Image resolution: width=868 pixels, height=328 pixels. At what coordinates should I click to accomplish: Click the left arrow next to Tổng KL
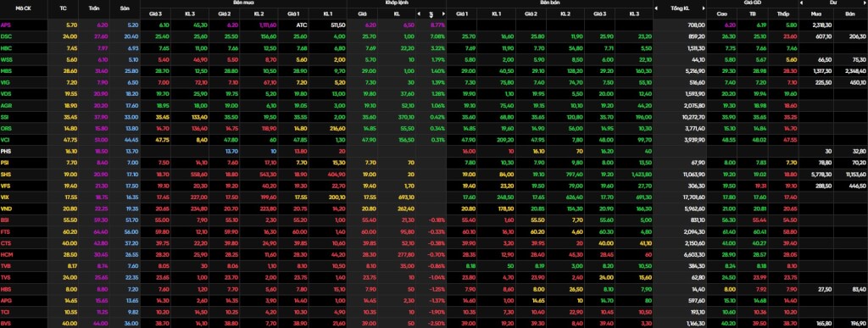pos(656,8)
